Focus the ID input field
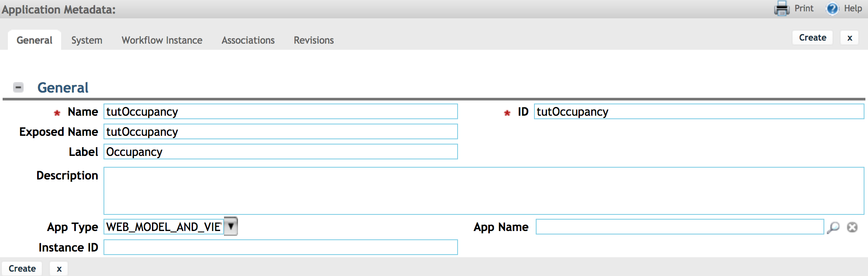This screenshot has width=868, height=276. pyautogui.click(x=699, y=111)
